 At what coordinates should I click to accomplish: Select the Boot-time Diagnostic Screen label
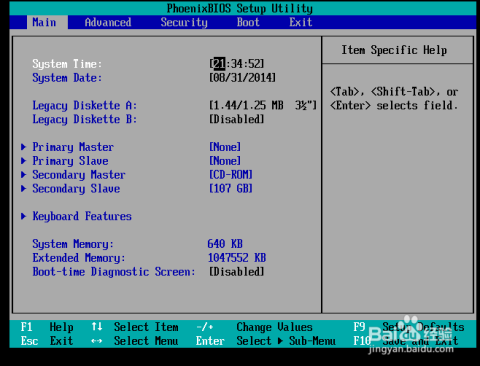[x=114, y=272]
